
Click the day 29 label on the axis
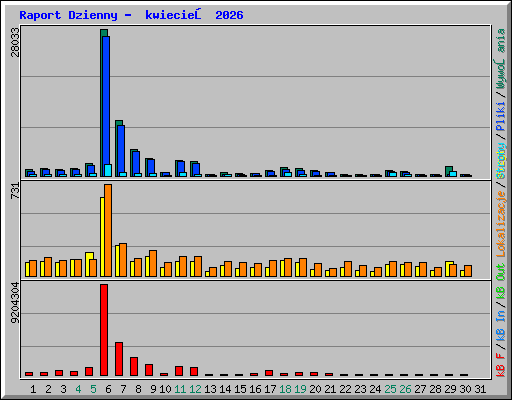click(x=450, y=389)
